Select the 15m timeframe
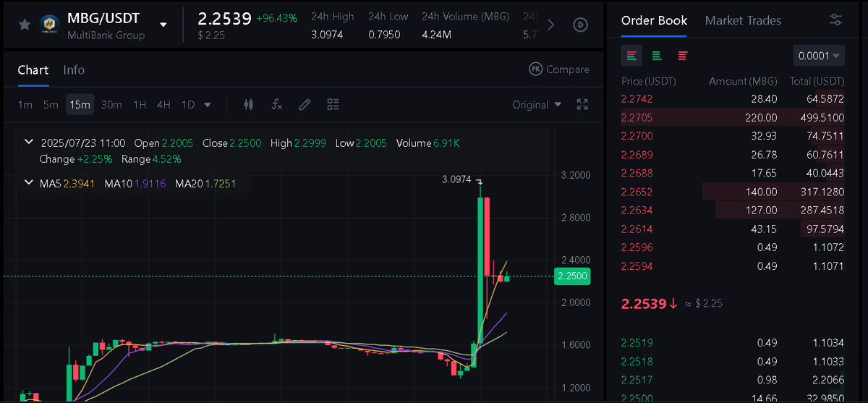 coord(80,105)
